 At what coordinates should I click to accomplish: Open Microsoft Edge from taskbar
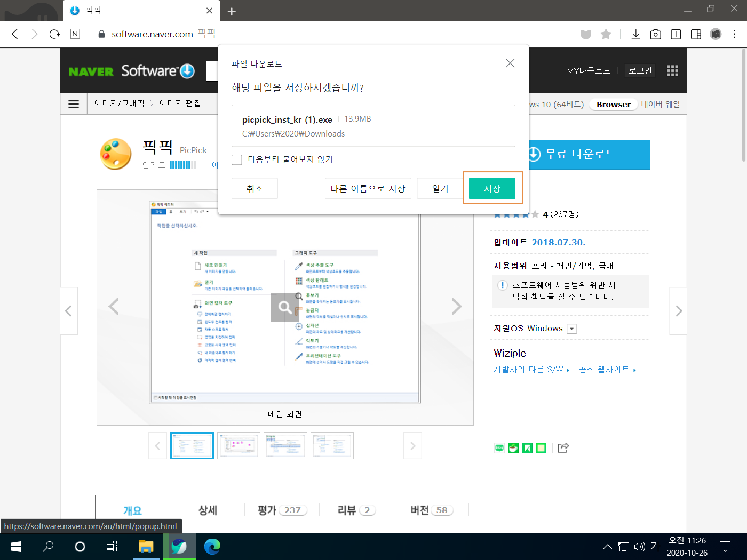coord(212,547)
